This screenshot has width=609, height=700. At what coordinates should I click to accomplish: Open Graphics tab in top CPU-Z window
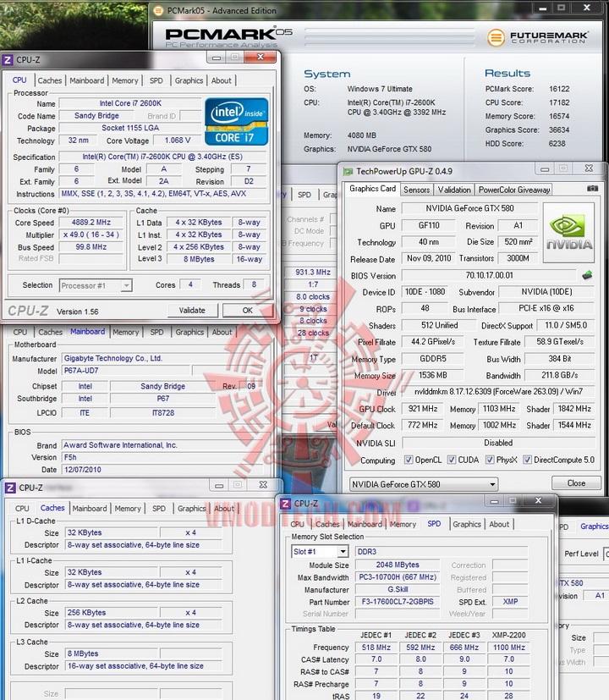pos(189,80)
